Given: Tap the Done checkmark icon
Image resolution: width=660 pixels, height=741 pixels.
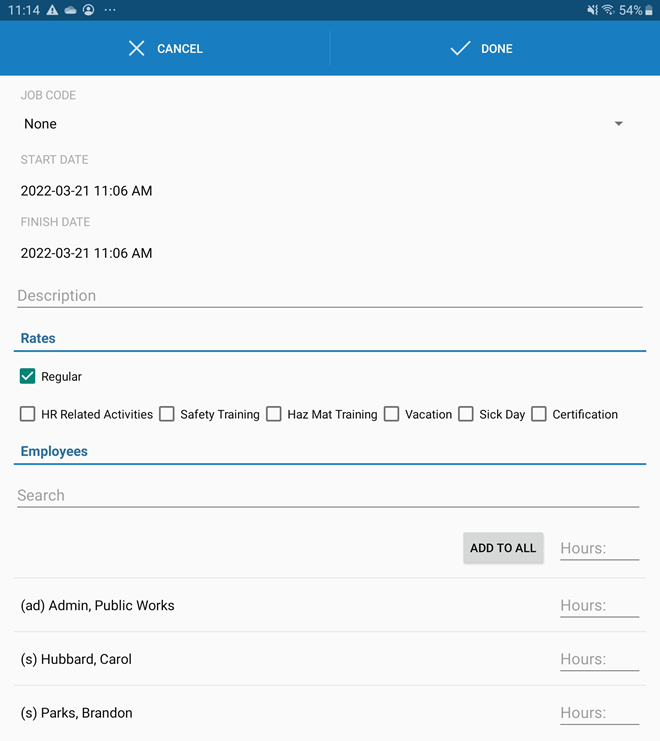Looking at the screenshot, I should [460, 48].
